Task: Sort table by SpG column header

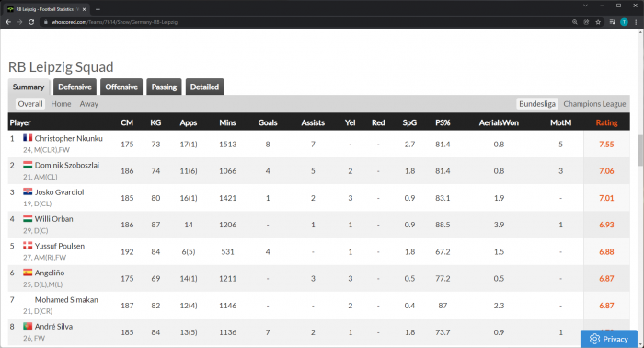Action: point(409,122)
